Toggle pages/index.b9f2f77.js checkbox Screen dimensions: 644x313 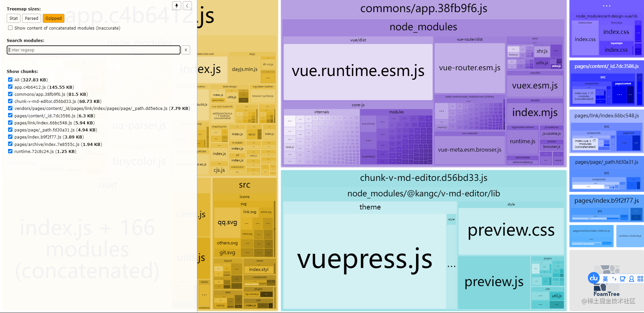coord(10,137)
